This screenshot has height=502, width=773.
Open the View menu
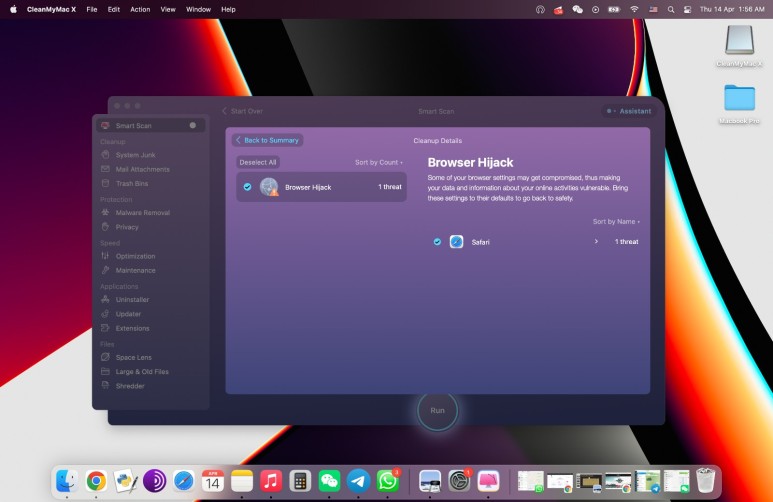coord(168,9)
